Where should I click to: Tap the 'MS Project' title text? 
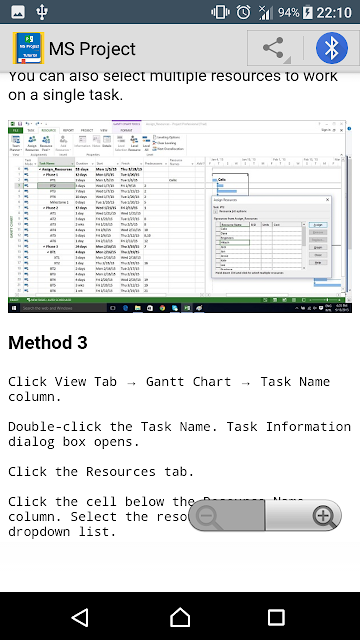coord(92,49)
